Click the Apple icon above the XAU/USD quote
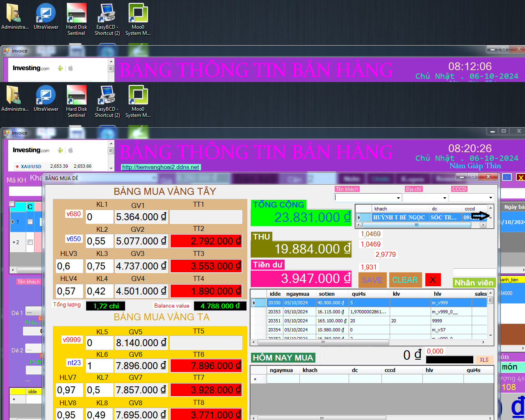The image size is (525, 420). (x=71, y=150)
